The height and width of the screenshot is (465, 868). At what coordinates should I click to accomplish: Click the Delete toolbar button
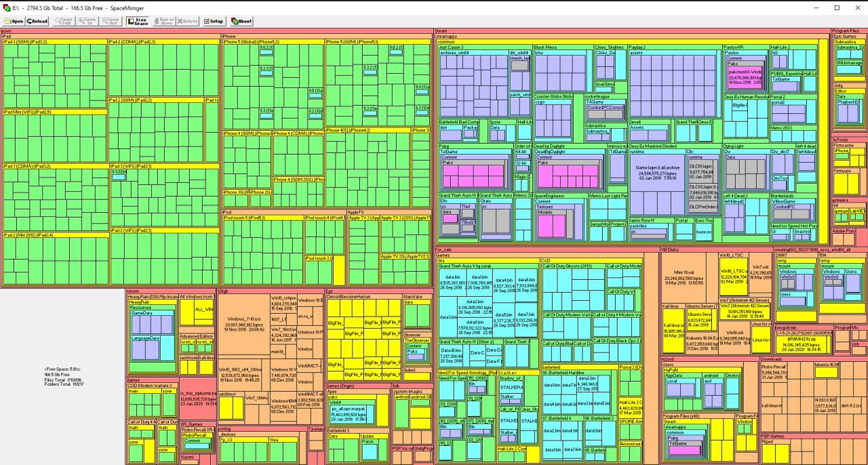[188, 21]
